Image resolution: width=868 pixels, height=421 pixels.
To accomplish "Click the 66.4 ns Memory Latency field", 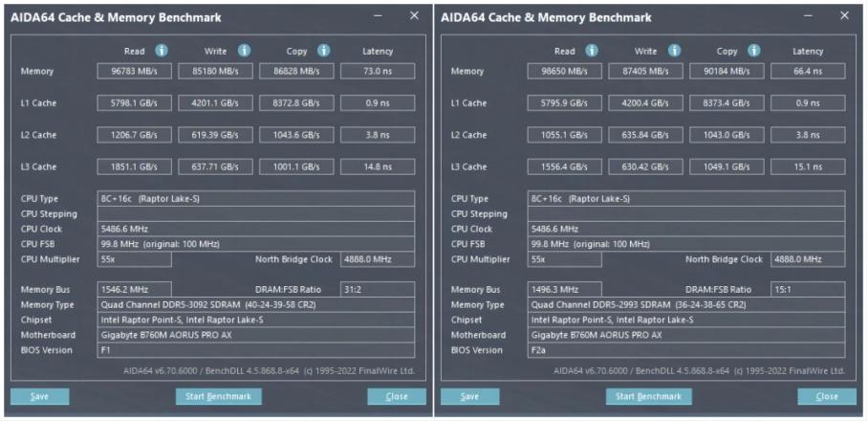I will tap(808, 71).
